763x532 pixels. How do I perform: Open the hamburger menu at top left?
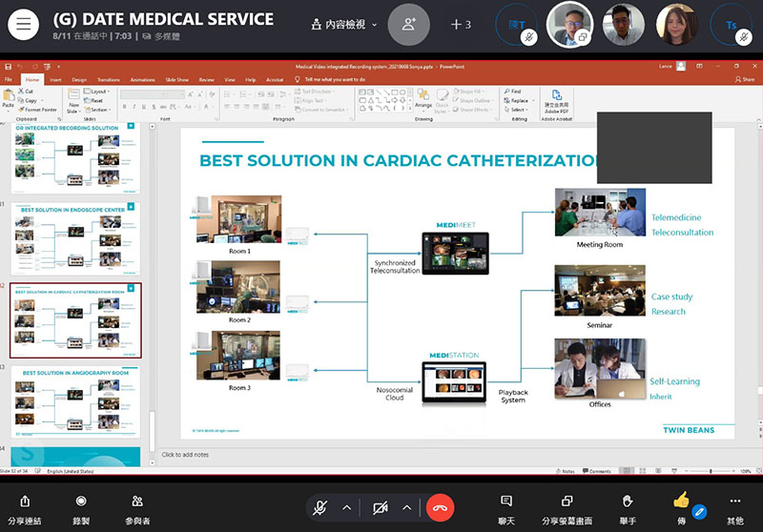pyautogui.click(x=23, y=23)
